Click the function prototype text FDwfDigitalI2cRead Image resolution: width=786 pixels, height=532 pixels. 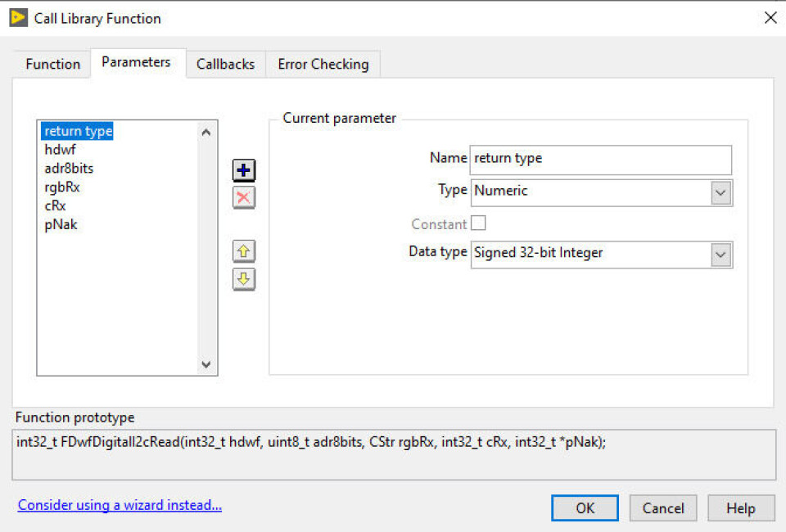click(120, 442)
